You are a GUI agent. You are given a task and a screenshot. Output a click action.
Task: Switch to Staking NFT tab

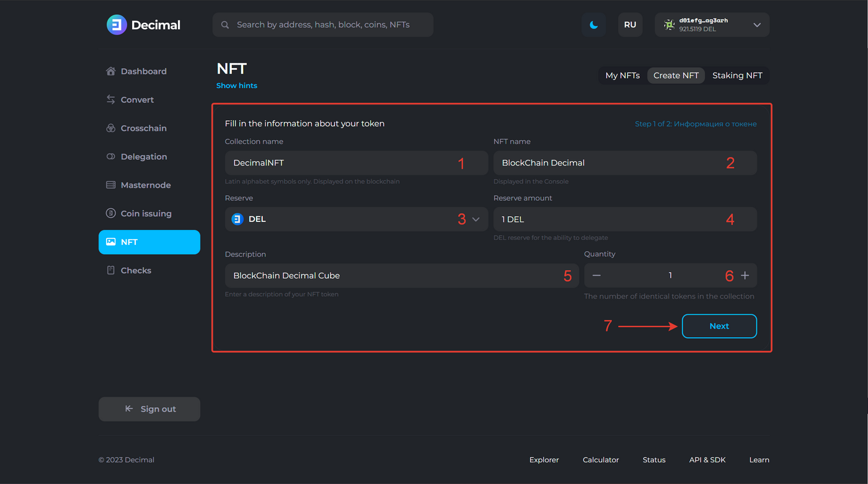(737, 75)
